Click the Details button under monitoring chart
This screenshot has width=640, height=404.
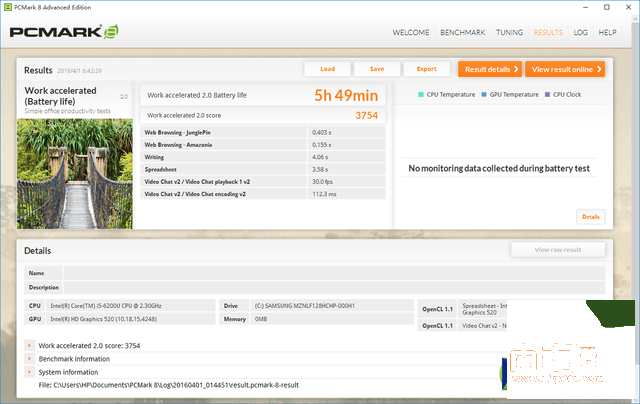click(590, 216)
